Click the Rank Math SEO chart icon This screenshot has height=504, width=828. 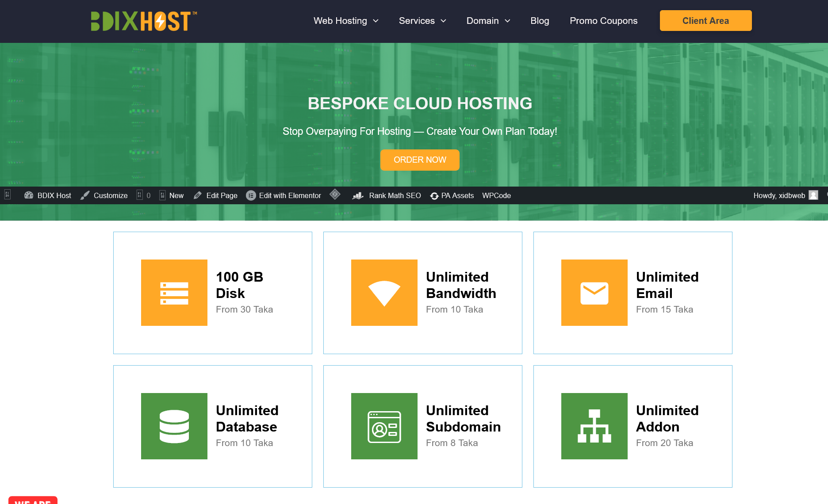(x=358, y=195)
